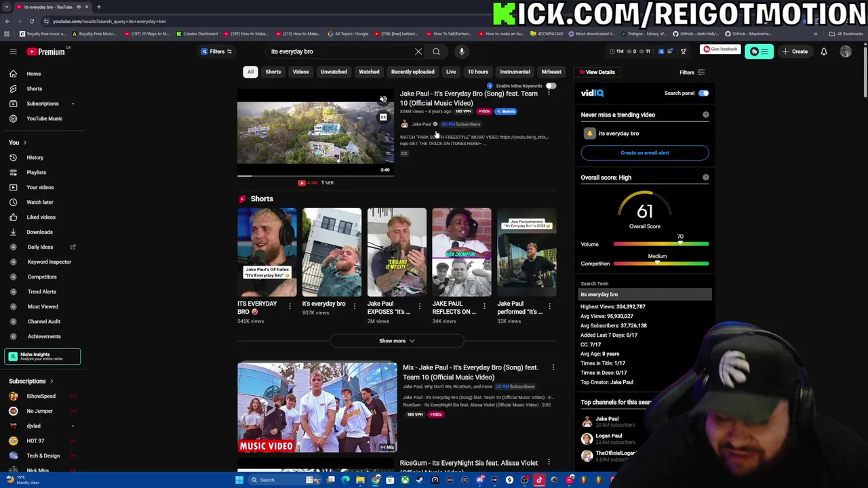Click Give feedback button
Image resolution: width=868 pixels, height=488 pixels.
[x=719, y=49]
